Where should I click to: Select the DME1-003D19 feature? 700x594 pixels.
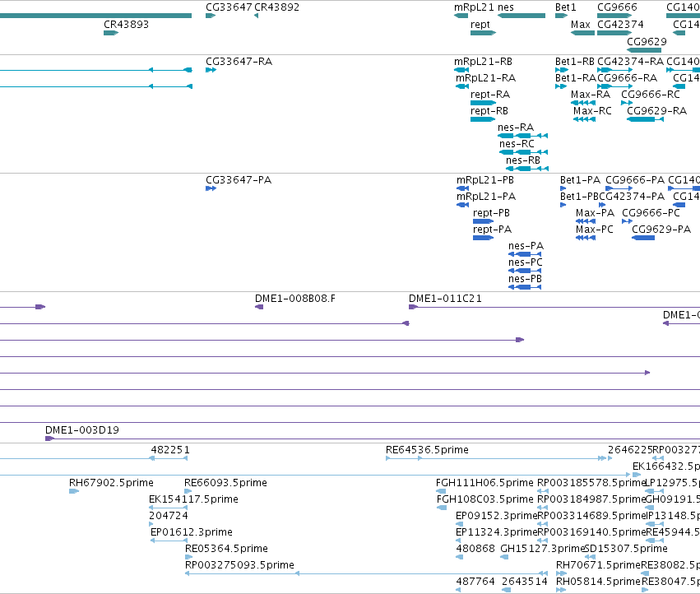pos(82,429)
